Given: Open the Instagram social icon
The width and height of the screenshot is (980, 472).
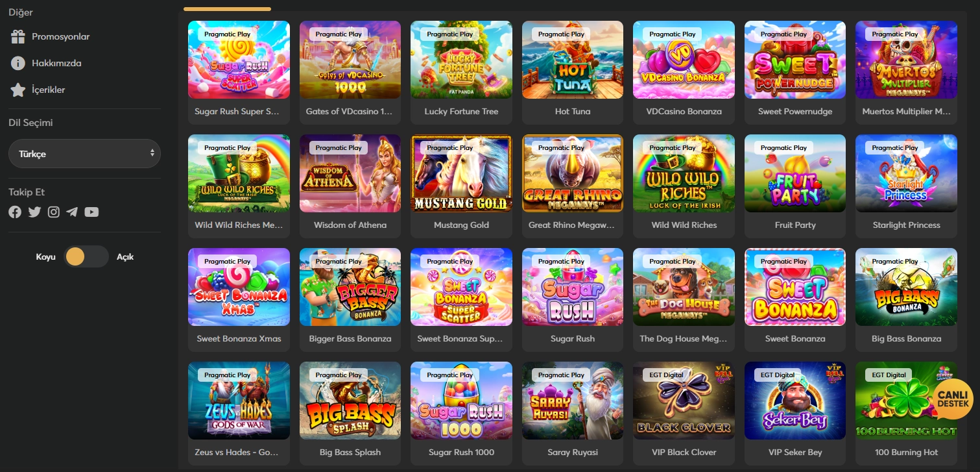Looking at the screenshot, I should [53, 212].
